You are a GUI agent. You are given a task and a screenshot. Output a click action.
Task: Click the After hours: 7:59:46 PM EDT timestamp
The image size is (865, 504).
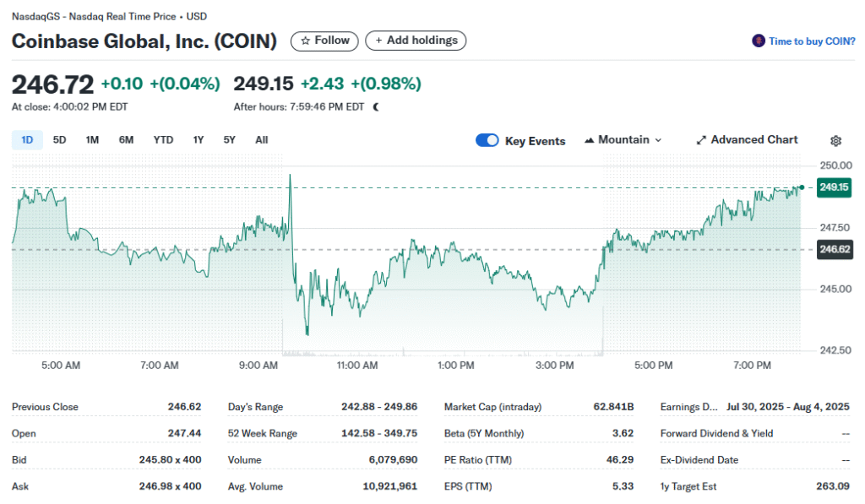[x=298, y=107]
